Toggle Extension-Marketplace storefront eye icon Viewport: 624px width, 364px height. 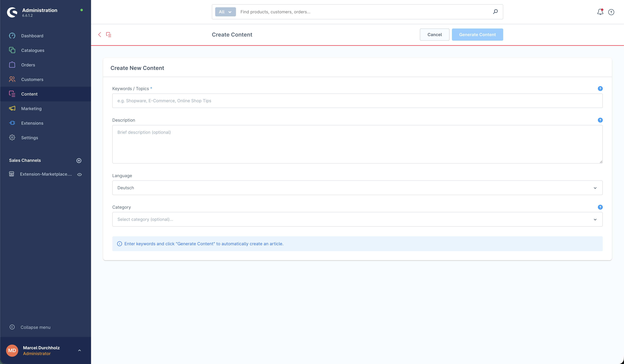(80, 174)
